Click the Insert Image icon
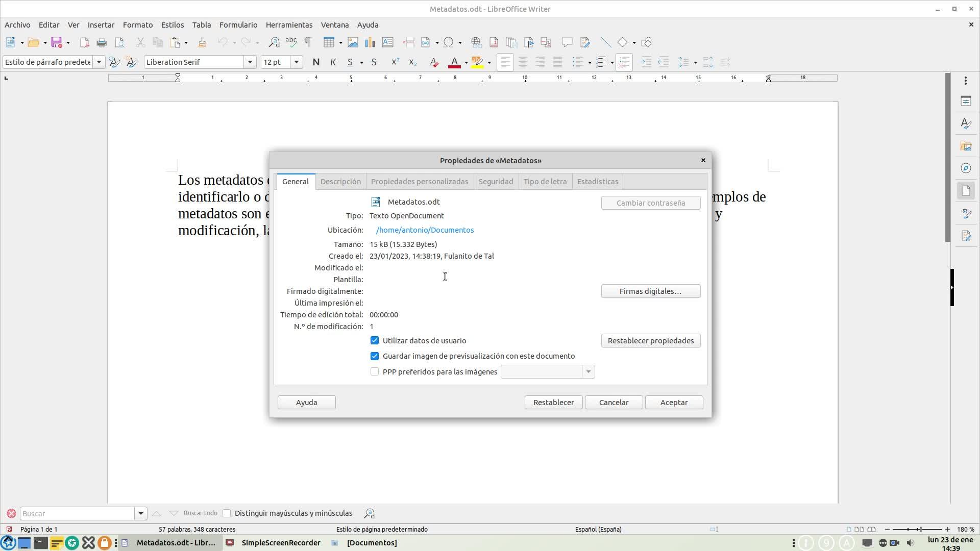The image size is (980, 551). [352, 42]
